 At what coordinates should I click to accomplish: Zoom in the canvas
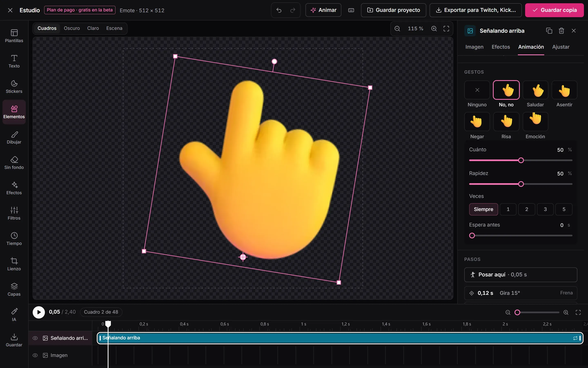coord(434,29)
